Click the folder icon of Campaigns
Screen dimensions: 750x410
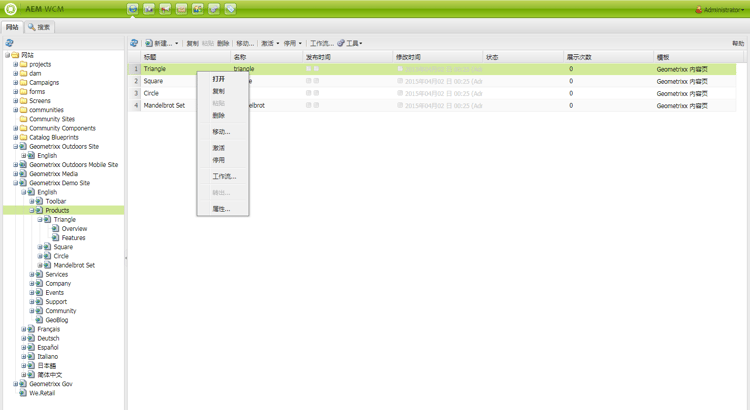click(x=23, y=82)
